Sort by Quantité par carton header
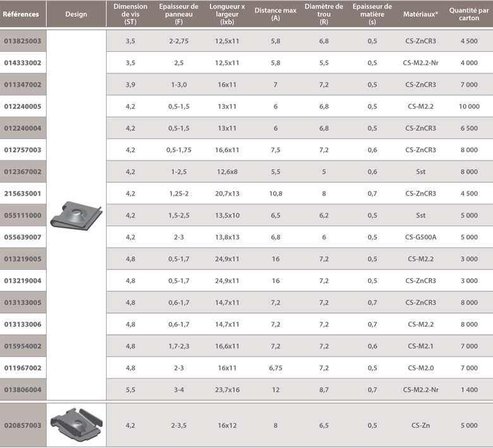The width and height of the screenshot is (493, 448). pos(469,13)
